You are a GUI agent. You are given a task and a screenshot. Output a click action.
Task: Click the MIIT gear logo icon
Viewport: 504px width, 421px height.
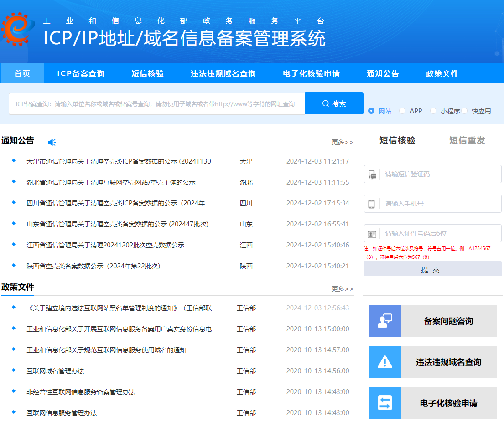point(18,29)
